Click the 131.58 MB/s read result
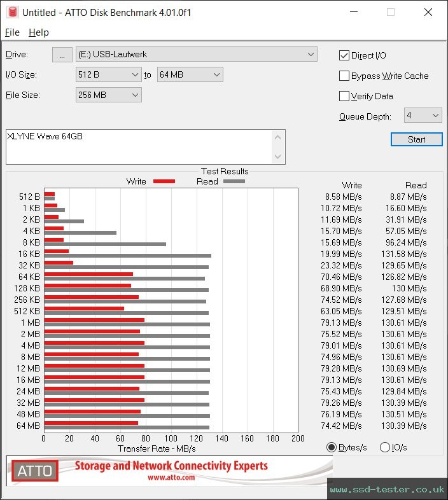 (404, 254)
